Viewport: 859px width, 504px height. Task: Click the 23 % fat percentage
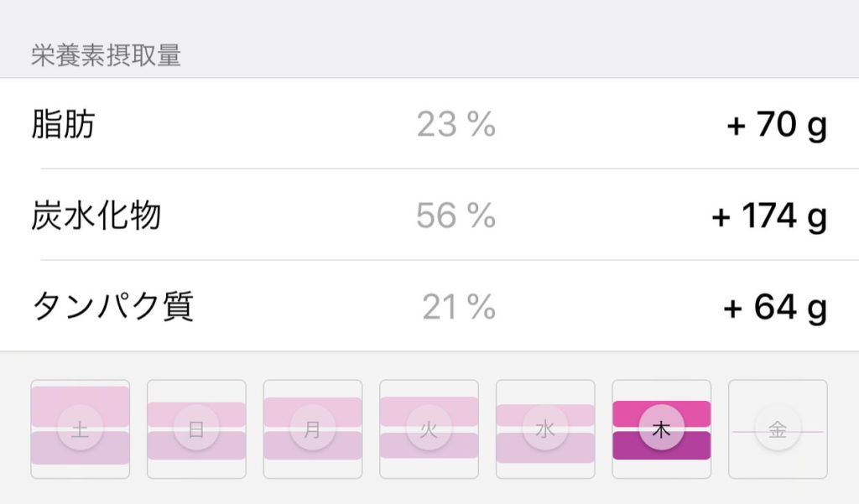point(456,125)
